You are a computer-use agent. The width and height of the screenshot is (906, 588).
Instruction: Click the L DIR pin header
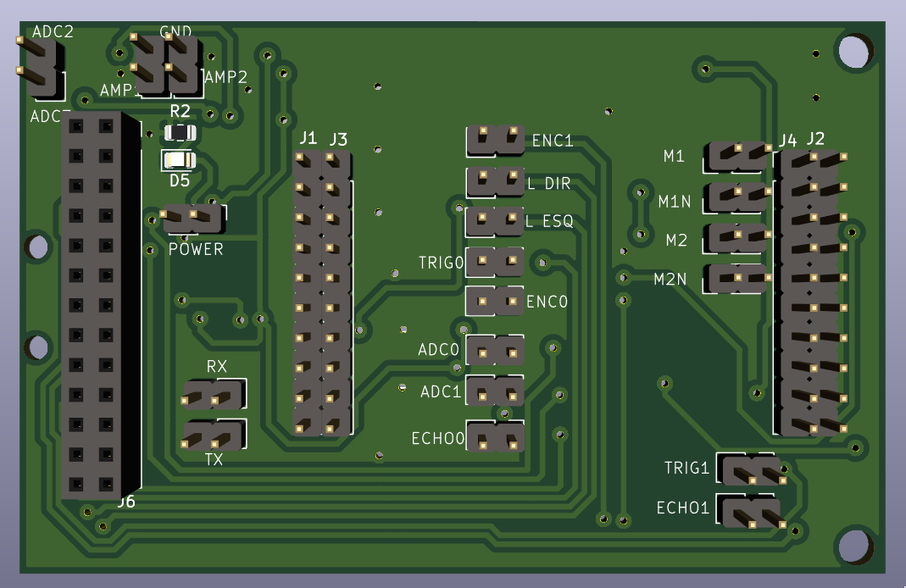point(496,181)
